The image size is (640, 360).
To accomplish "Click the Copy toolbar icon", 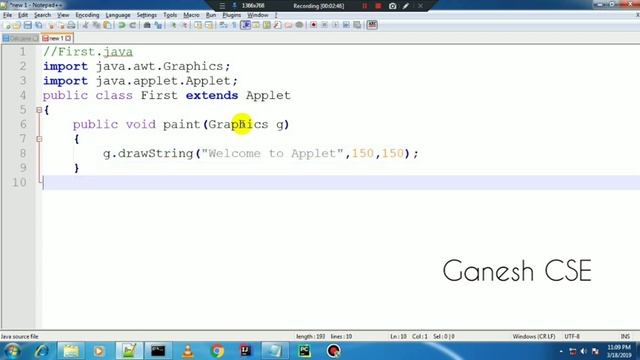I will [97, 25].
